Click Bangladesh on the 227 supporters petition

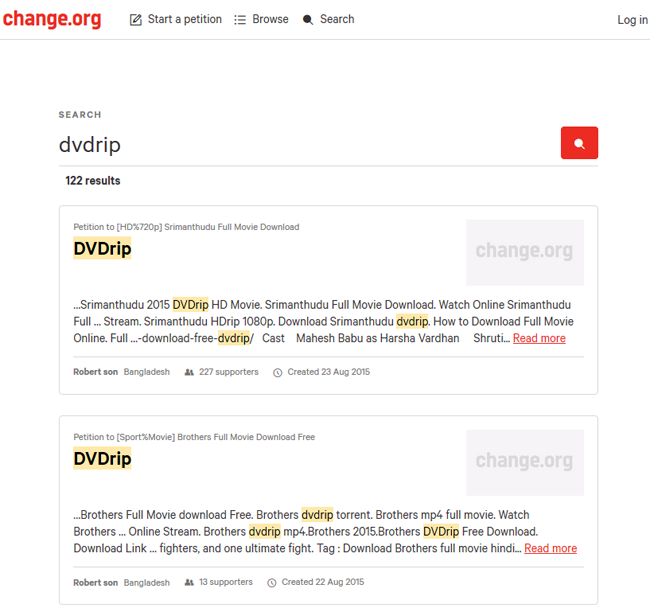(147, 372)
